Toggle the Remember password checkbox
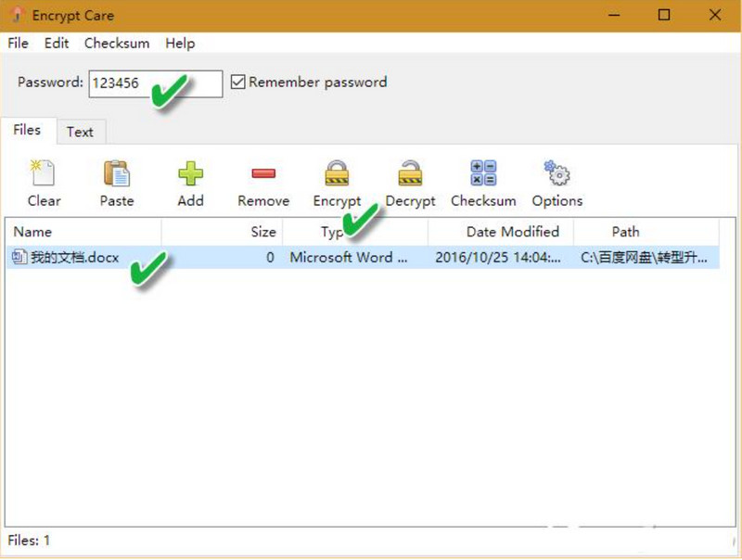This screenshot has height=560, width=742. (238, 82)
